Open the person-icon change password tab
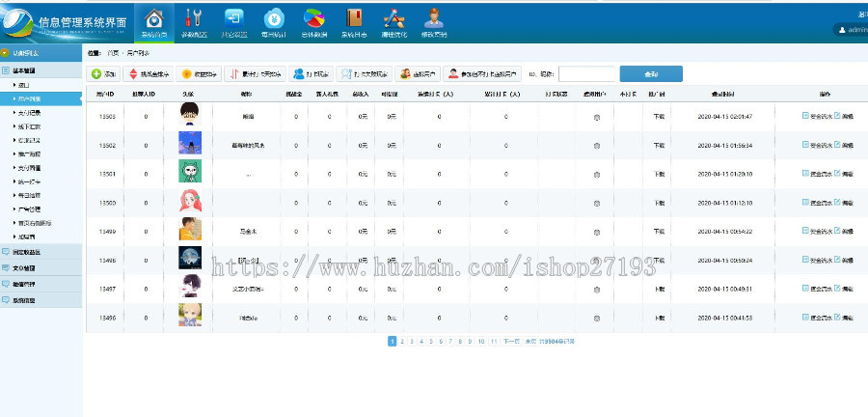Screen dimensions: 868x417 [x=434, y=23]
